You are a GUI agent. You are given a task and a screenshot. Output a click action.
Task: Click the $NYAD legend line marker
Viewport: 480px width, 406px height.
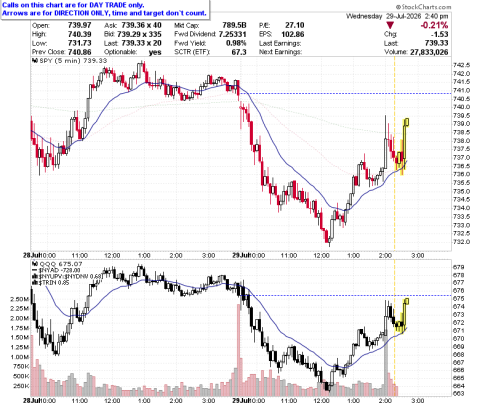[x=34, y=270]
